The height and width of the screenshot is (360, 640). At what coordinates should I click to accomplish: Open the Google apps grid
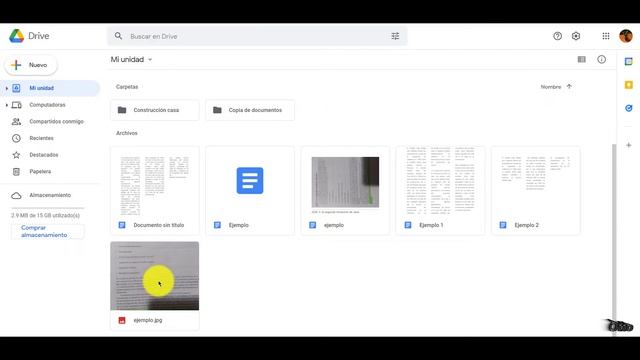point(606,36)
